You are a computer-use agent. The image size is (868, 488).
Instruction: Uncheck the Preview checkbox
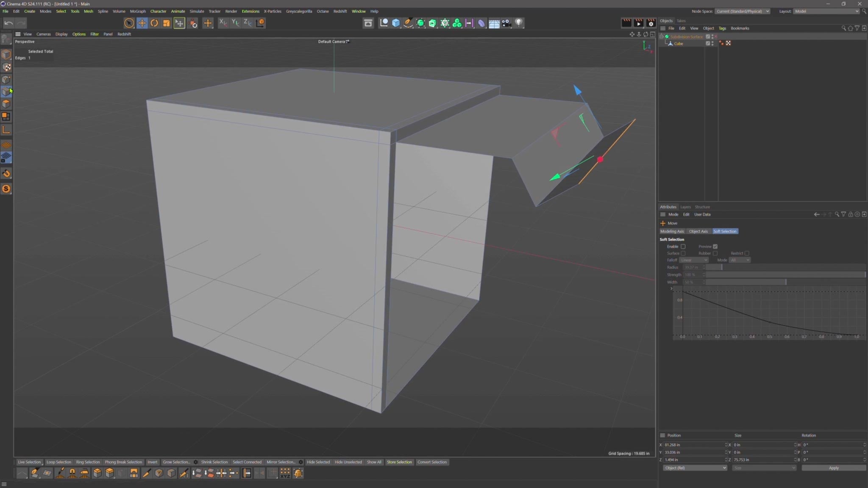(715, 246)
